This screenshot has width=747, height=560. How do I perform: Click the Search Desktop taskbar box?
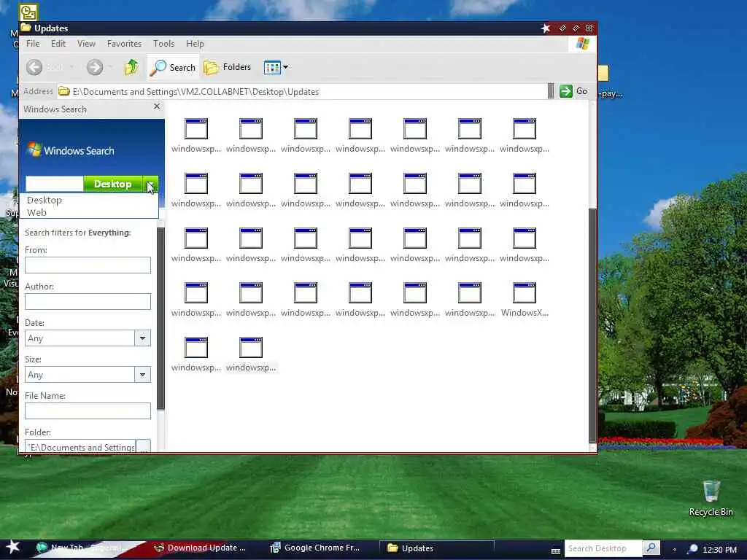[603, 548]
